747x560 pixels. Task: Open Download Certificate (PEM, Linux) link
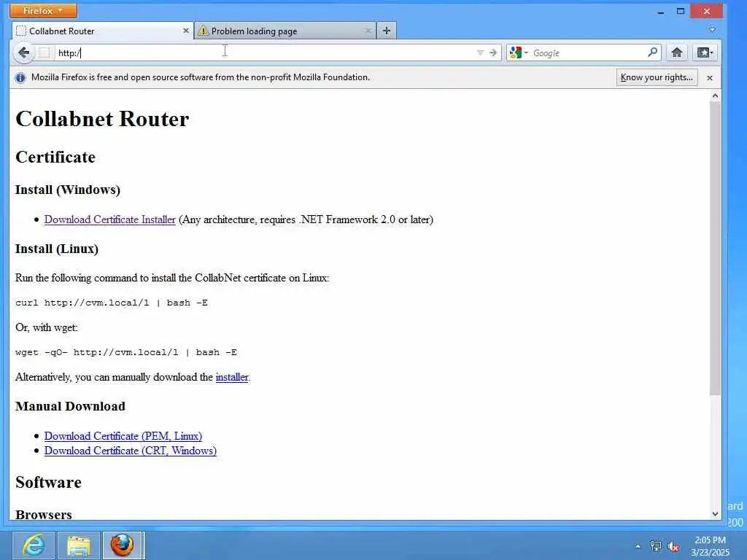(x=123, y=436)
